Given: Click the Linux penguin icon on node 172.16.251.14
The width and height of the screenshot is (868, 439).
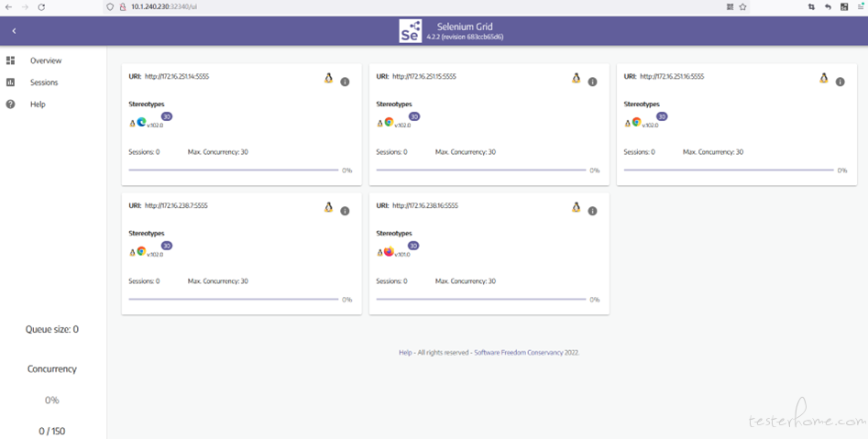Looking at the screenshot, I should coord(328,78).
